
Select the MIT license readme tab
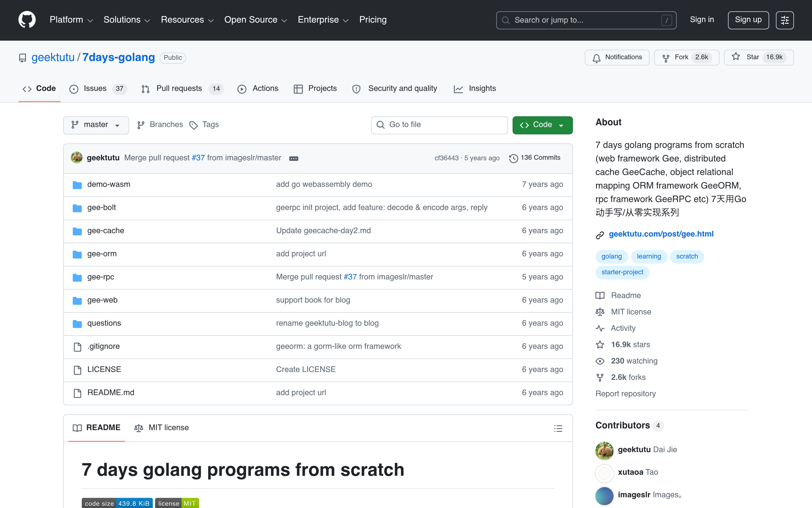[x=161, y=428]
